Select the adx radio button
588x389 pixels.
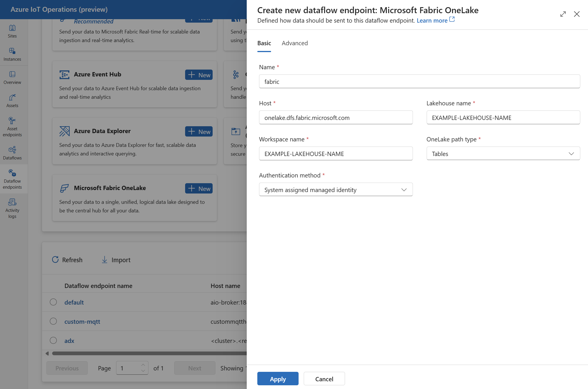pyautogui.click(x=53, y=340)
